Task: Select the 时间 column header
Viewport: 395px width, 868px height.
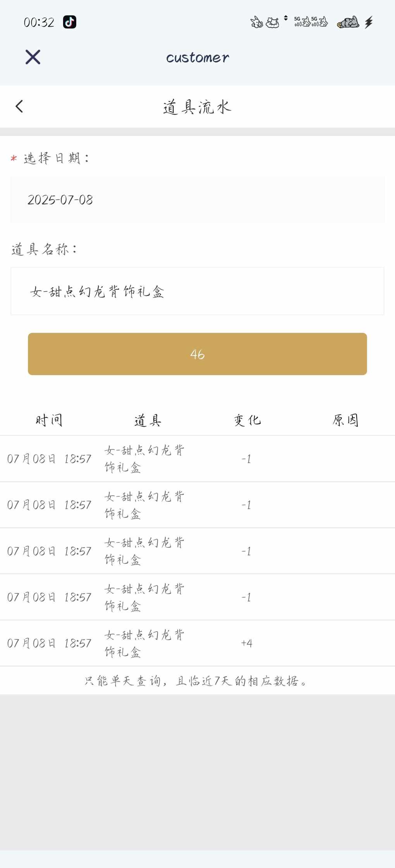Action: click(49, 420)
